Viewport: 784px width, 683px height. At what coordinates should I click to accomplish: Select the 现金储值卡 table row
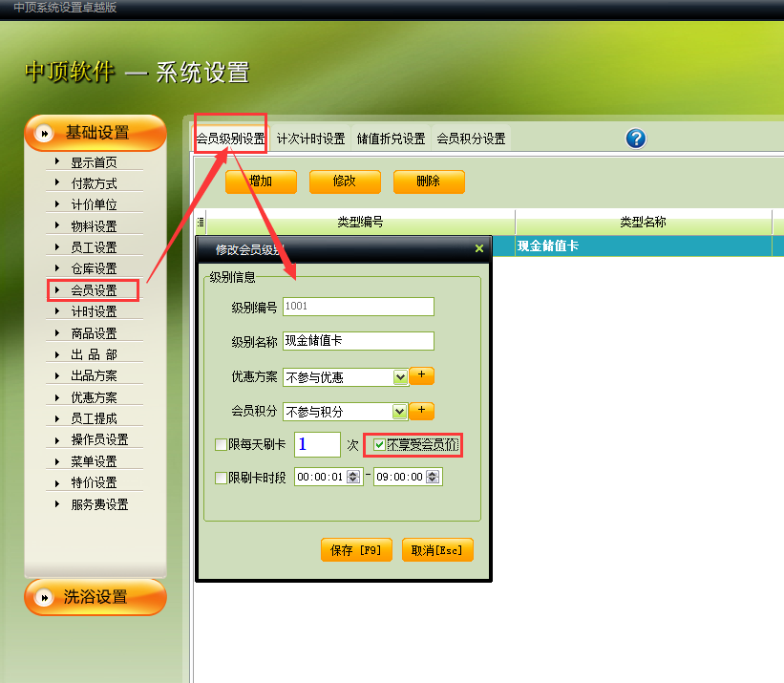tap(638, 246)
